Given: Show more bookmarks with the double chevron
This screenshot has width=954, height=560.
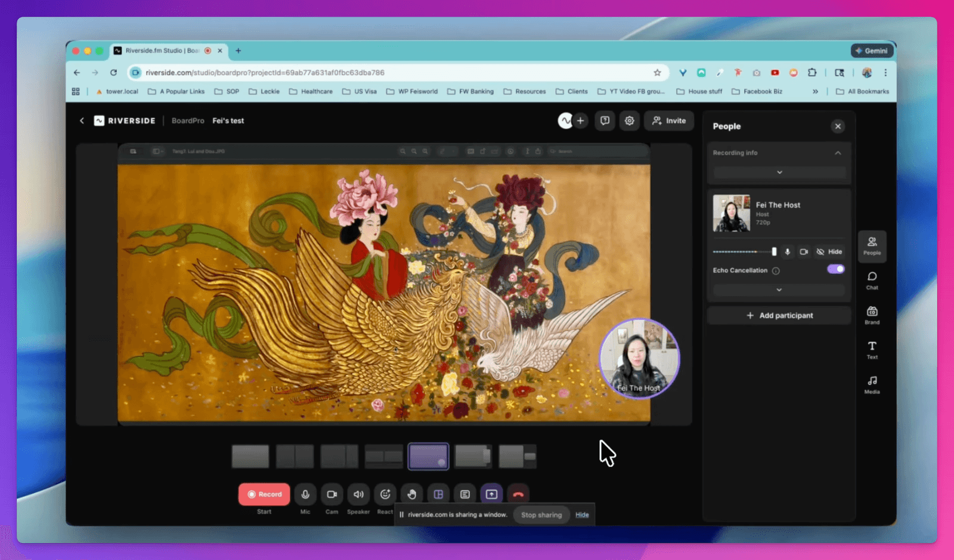Looking at the screenshot, I should pyautogui.click(x=815, y=92).
